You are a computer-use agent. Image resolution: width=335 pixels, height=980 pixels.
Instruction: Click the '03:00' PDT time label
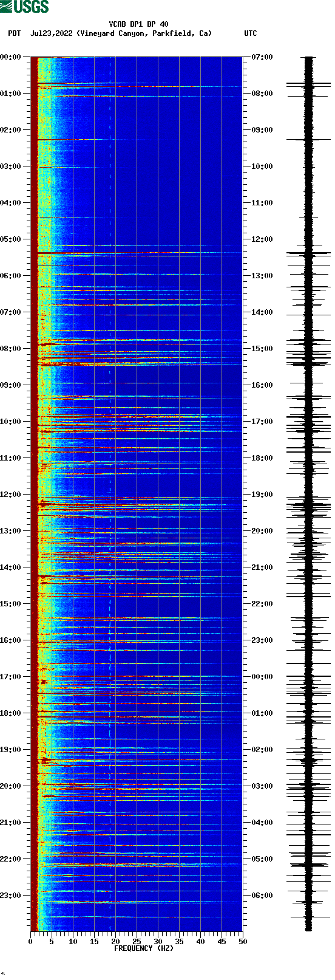11,166
